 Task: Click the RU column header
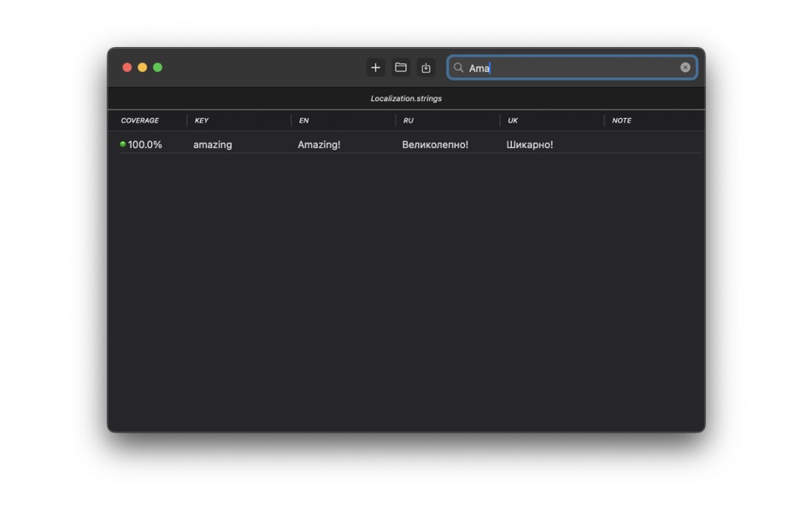408,121
